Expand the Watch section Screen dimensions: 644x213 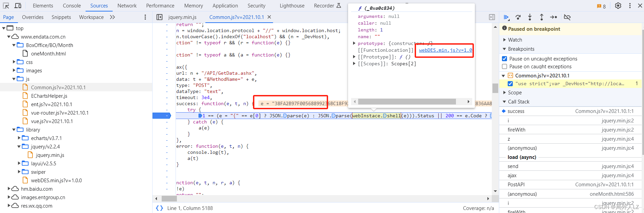[505, 40]
